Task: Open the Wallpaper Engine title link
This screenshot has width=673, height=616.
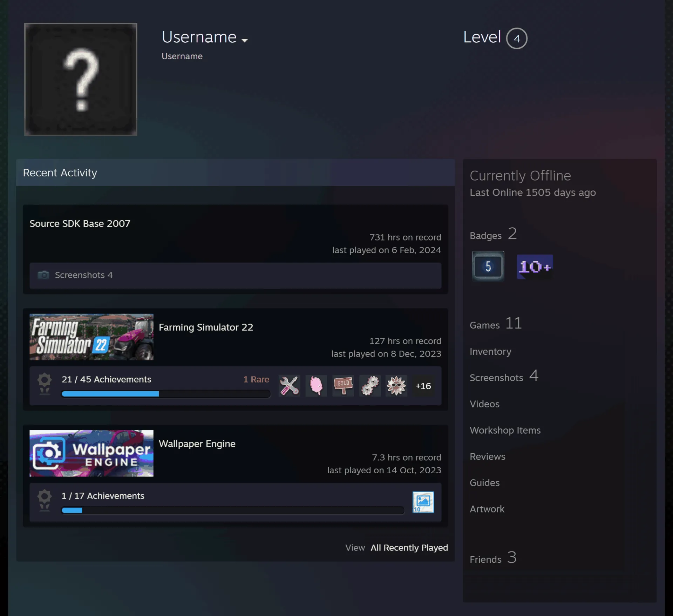Action: (197, 444)
